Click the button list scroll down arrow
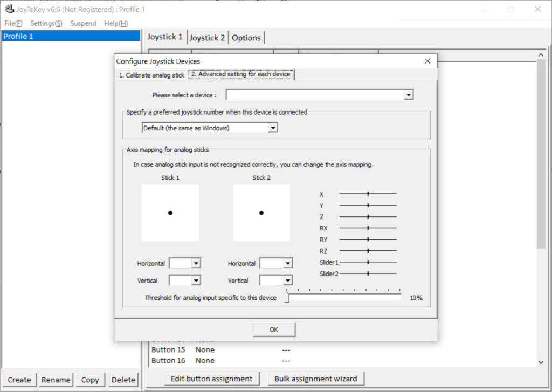Screen dimensions: 552x392 (x=541, y=362)
